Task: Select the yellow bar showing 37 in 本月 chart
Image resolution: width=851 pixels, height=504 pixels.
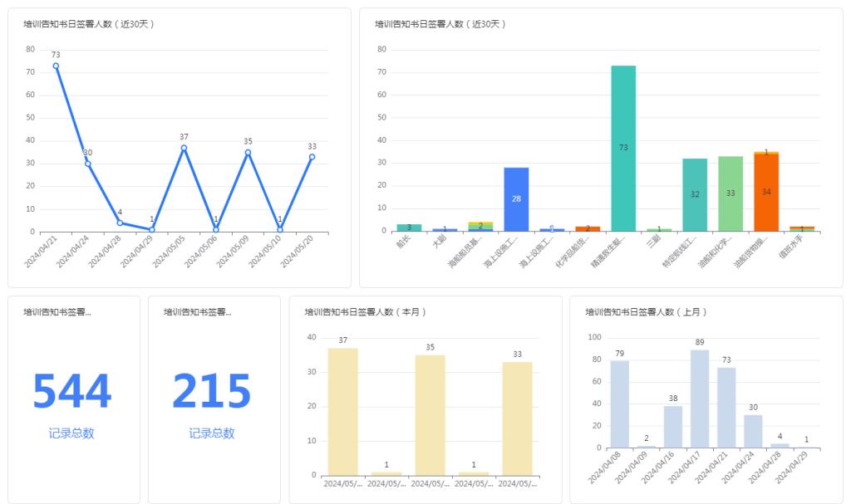Action: 342,411
